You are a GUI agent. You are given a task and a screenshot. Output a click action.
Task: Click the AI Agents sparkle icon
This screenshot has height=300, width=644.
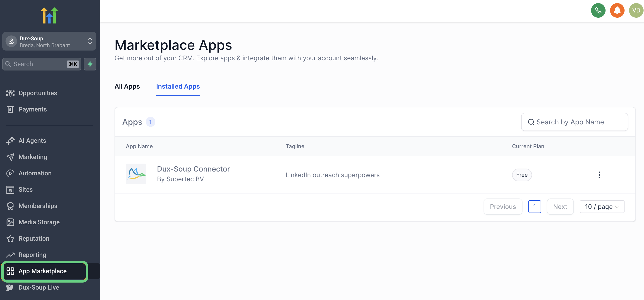coord(10,141)
